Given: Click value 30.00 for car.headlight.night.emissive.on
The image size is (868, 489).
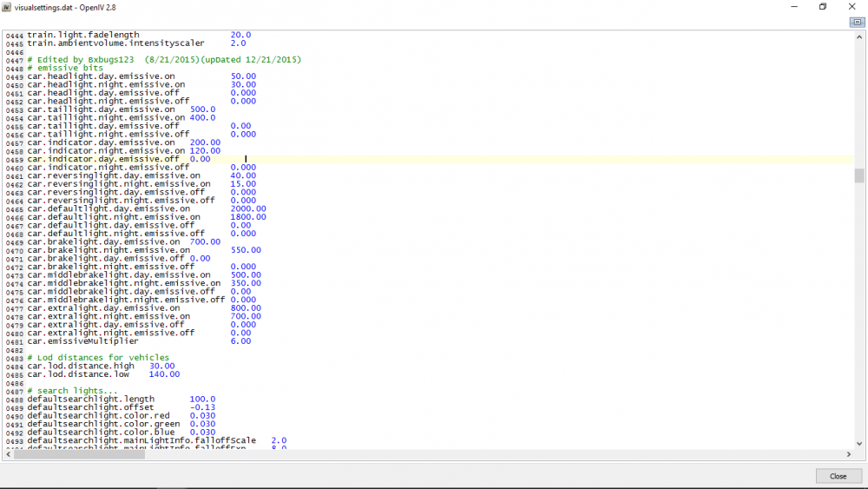Looking at the screenshot, I should (x=243, y=85).
